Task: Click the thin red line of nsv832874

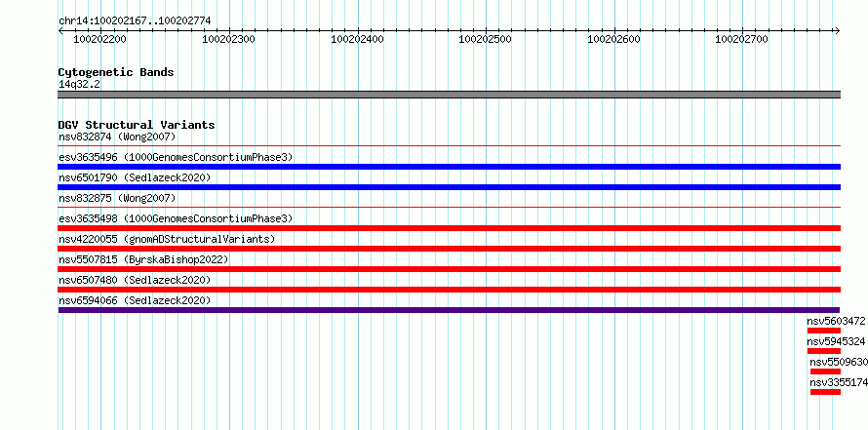Action: (x=449, y=146)
